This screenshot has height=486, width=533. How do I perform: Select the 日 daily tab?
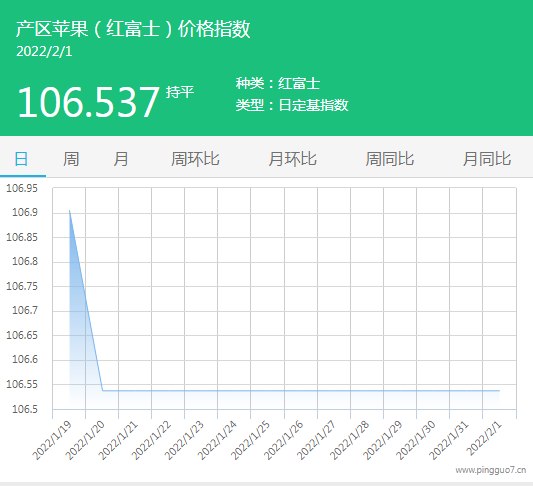click(x=21, y=159)
